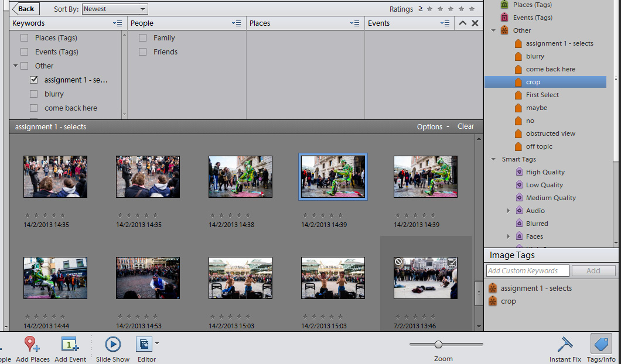
Task: Open the Editor dropdown arrow
Action: [157, 344]
